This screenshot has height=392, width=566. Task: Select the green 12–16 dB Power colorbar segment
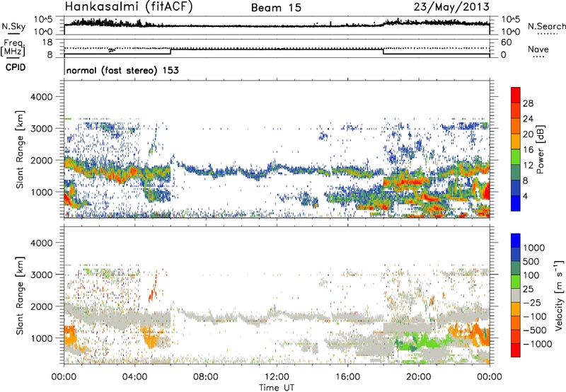(516, 156)
